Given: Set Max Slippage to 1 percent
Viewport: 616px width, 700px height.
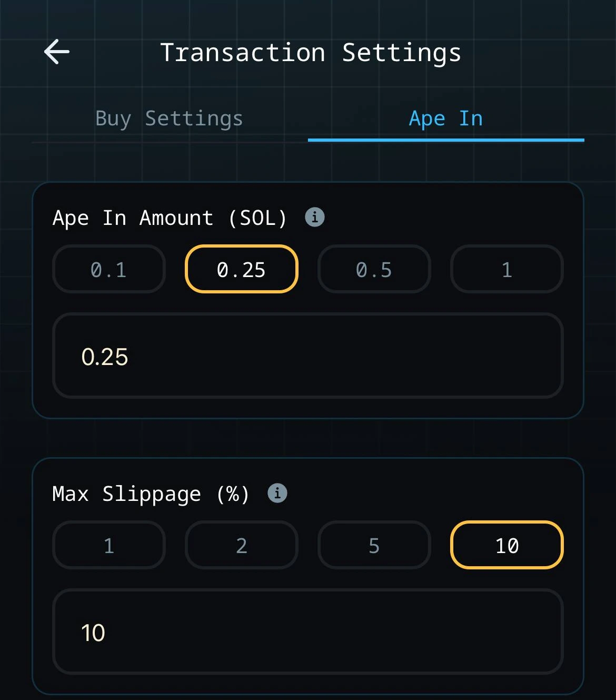Looking at the screenshot, I should pos(108,545).
